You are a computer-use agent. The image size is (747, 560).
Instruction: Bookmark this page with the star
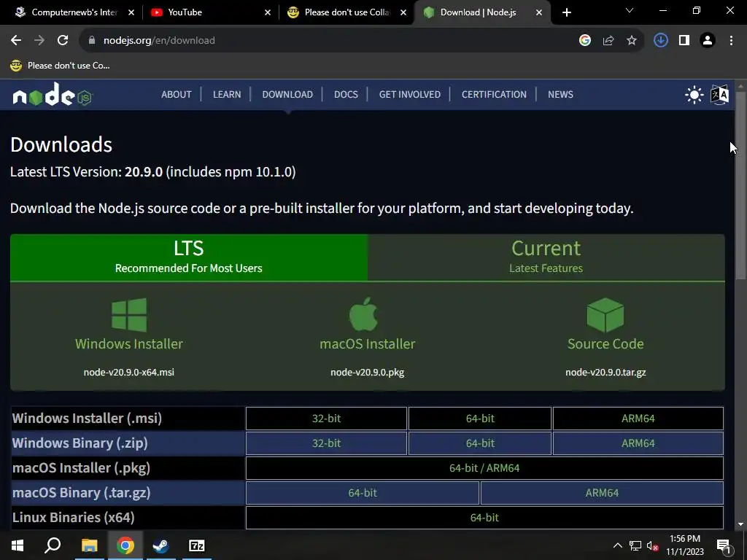click(x=632, y=41)
